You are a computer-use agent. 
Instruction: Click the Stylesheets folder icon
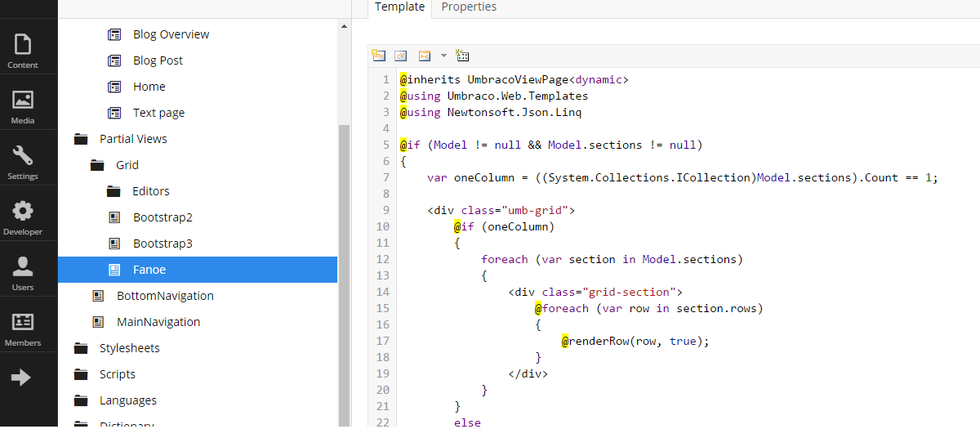click(81, 348)
